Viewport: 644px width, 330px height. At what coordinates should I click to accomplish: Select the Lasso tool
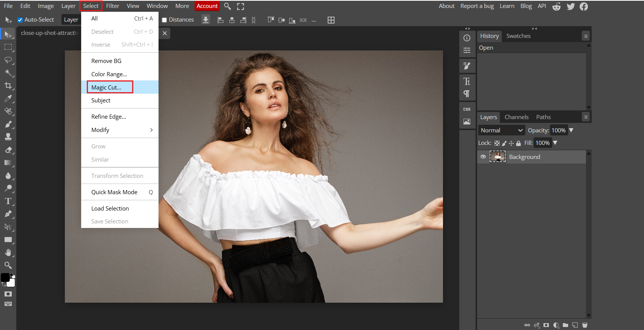tap(8, 60)
